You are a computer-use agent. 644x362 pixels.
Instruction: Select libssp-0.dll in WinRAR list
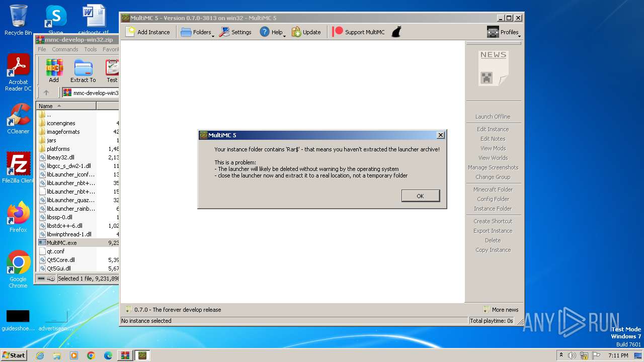(59, 217)
